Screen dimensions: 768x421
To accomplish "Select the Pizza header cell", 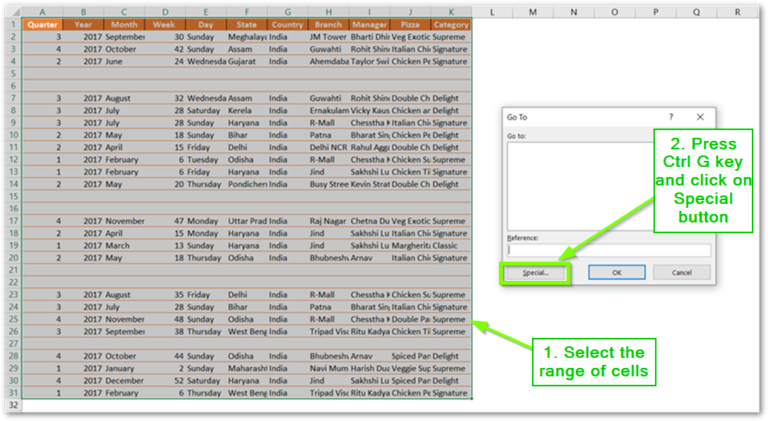I will tap(410, 24).
